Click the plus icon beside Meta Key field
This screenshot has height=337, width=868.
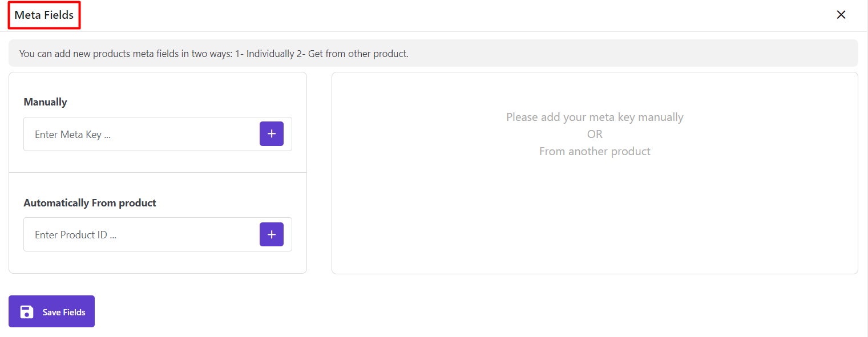tap(272, 134)
